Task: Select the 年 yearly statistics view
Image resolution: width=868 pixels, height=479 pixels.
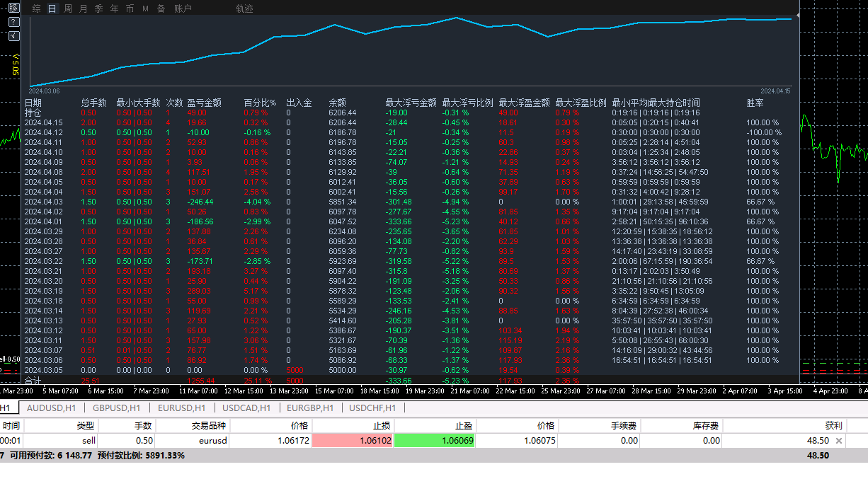Action: 114,8
